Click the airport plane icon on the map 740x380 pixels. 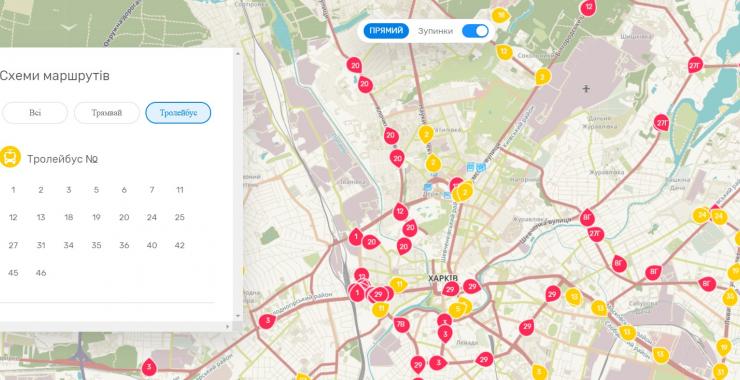point(586,88)
